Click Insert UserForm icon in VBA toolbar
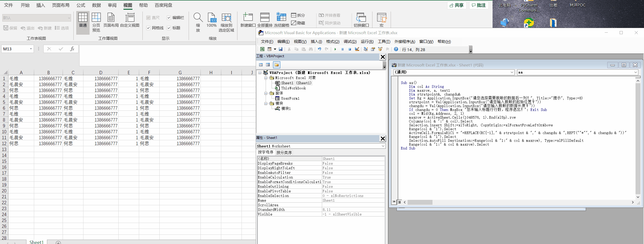644x244 pixels. [269, 49]
